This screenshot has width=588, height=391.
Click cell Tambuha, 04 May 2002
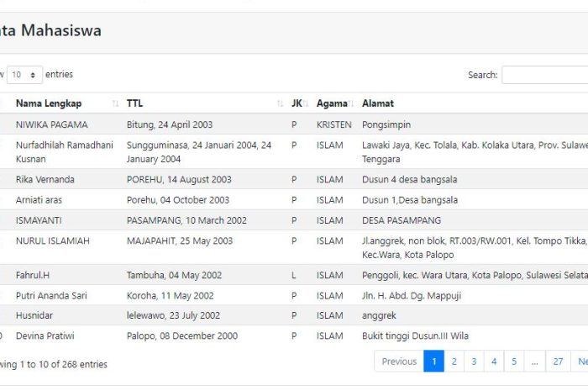pos(175,275)
